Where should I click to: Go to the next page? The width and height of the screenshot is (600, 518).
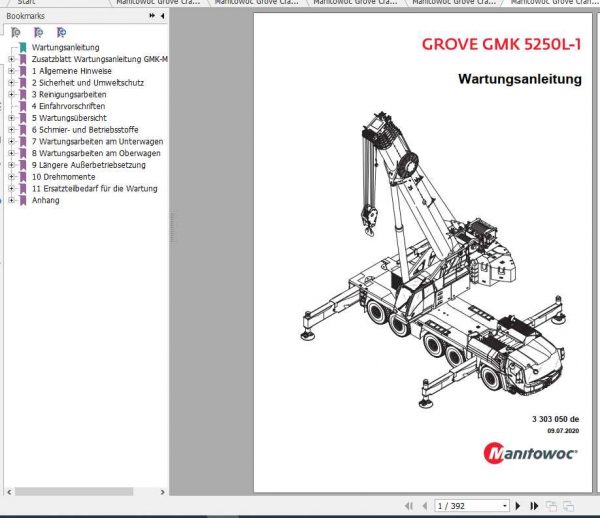[x=518, y=506]
